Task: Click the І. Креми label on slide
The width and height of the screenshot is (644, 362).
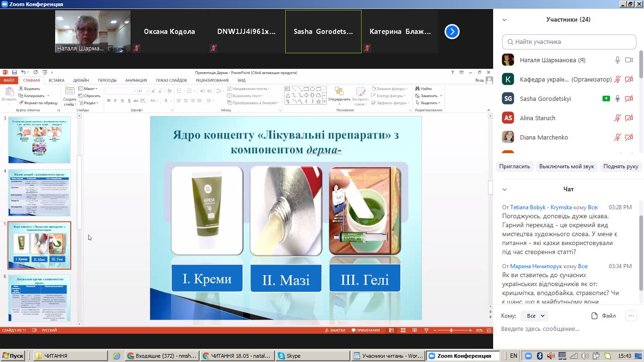Action: (207, 279)
